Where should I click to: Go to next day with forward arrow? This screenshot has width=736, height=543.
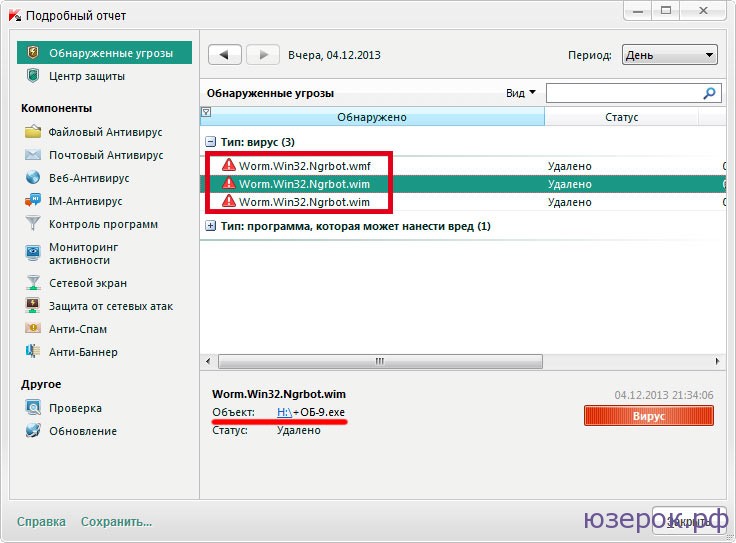click(263, 55)
